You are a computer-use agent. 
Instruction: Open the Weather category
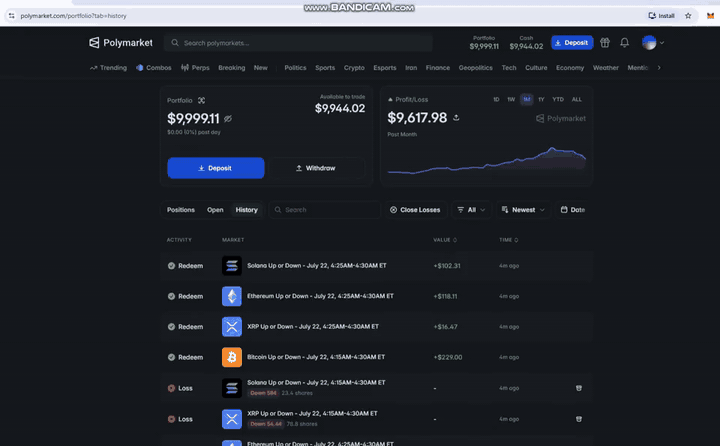tap(606, 68)
